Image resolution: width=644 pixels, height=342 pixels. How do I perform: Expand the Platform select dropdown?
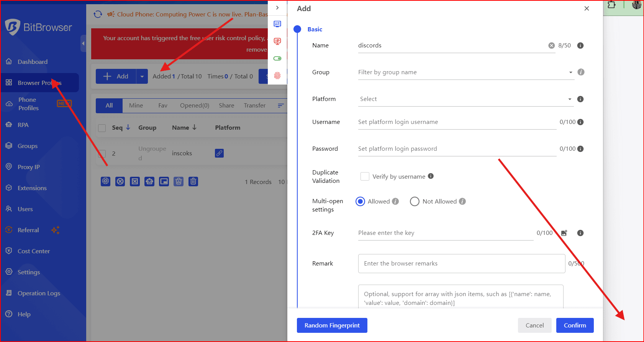pos(465,99)
